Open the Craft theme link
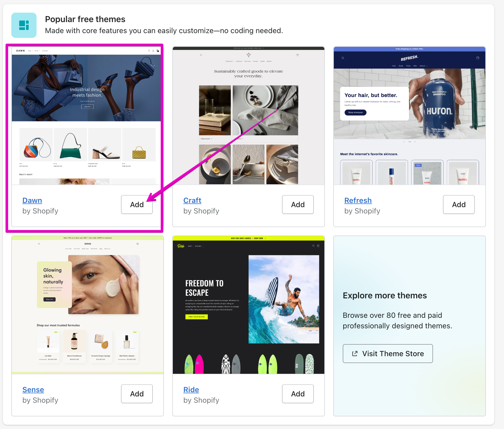The height and width of the screenshot is (429, 504). coord(192,200)
